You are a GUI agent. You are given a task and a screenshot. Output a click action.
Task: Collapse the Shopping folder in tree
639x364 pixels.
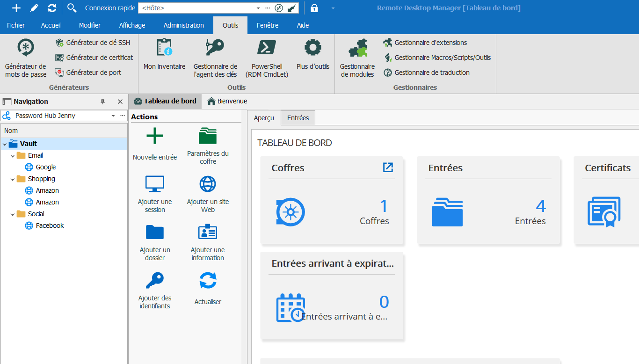click(x=13, y=179)
